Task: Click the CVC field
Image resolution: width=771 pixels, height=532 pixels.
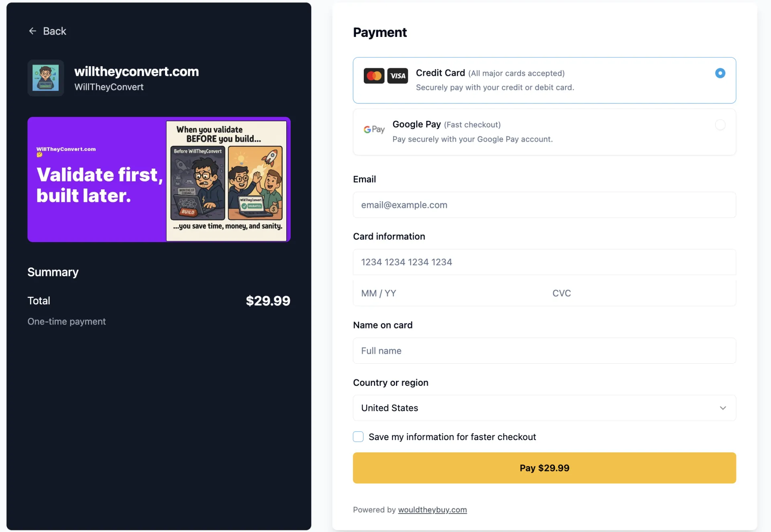Action: coord(640,293)
